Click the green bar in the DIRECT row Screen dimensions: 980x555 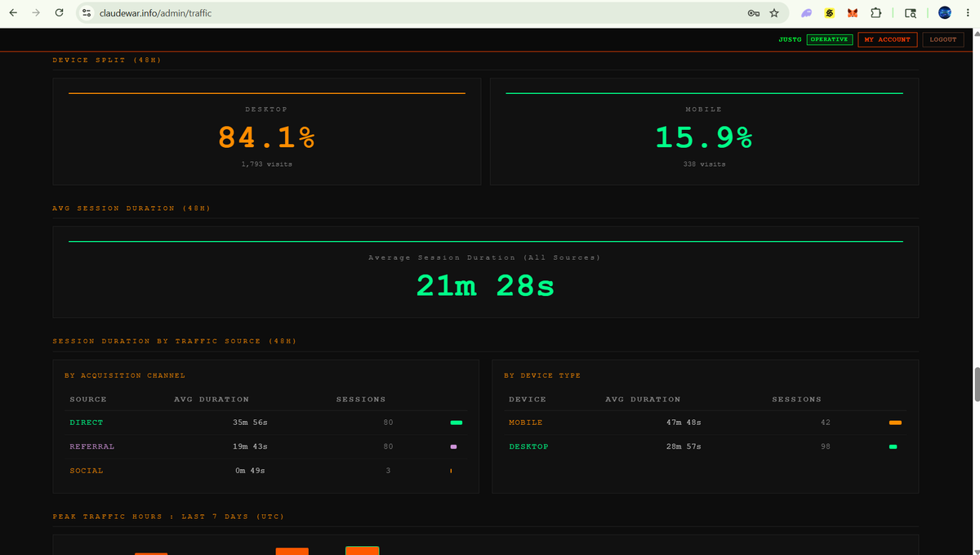click(x=456, y=423)
